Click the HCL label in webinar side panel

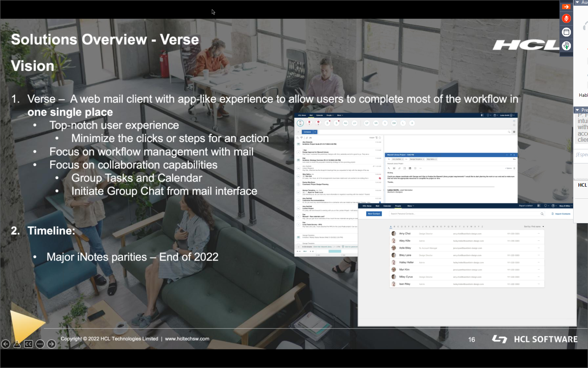[x=582, y=185]
